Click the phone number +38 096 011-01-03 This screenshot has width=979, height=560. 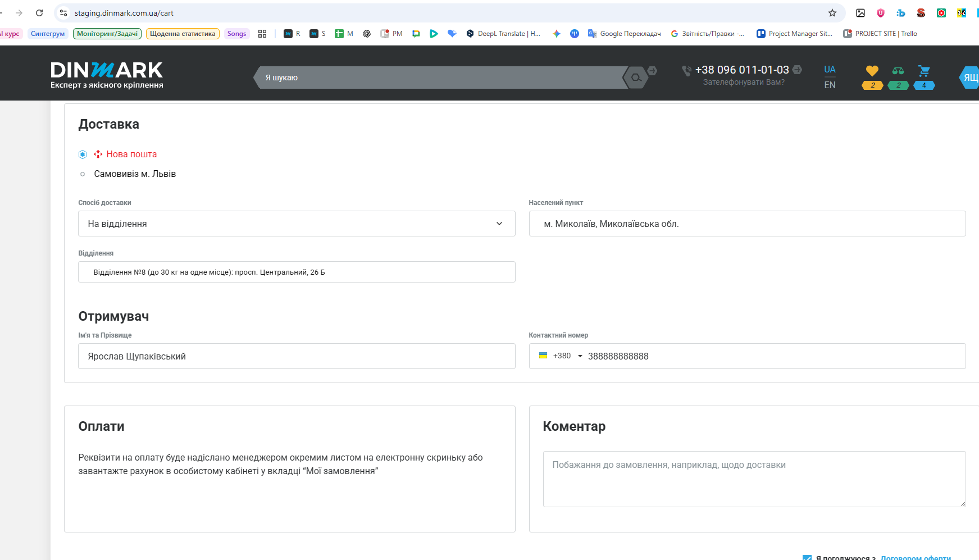[742, 70]
